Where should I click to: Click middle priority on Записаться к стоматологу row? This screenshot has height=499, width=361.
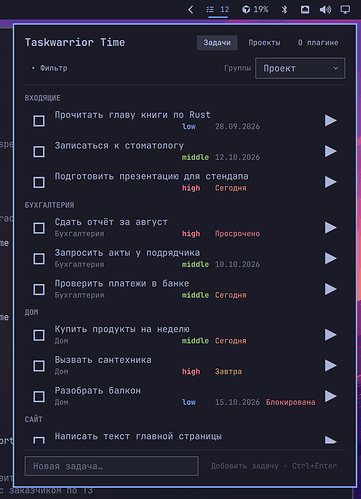pyautogui.click(x=195, y=157)
